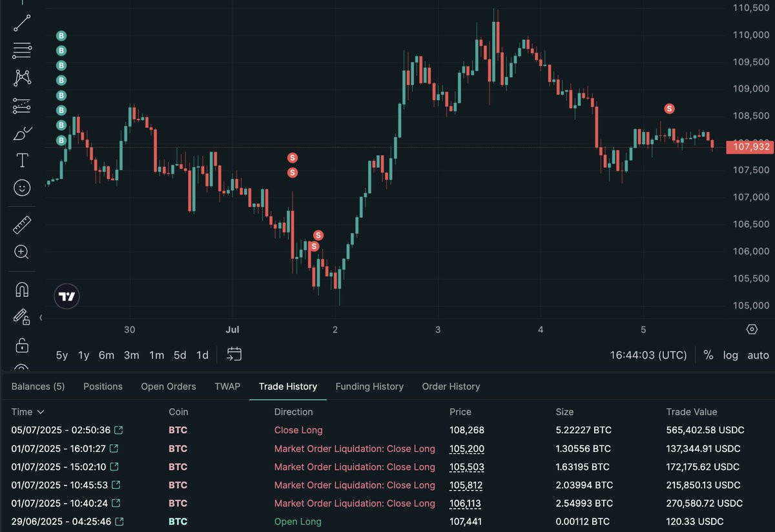Toggle log scale

point(730,355)
